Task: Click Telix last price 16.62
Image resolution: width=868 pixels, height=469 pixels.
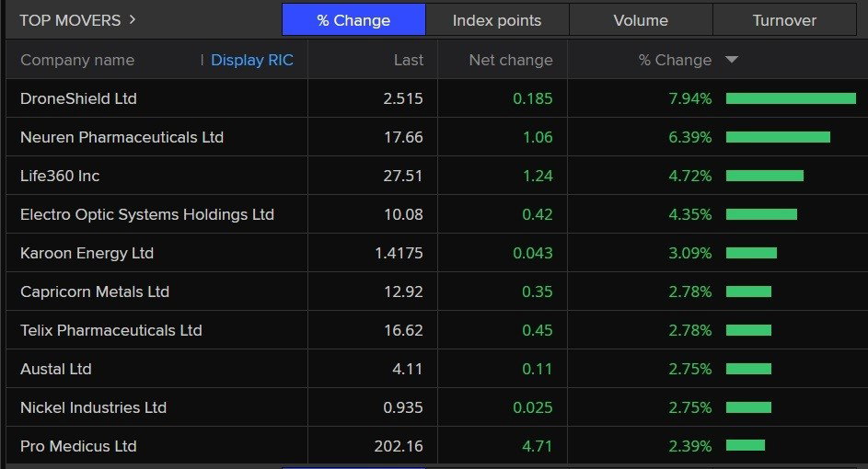Action: point(403,330)
